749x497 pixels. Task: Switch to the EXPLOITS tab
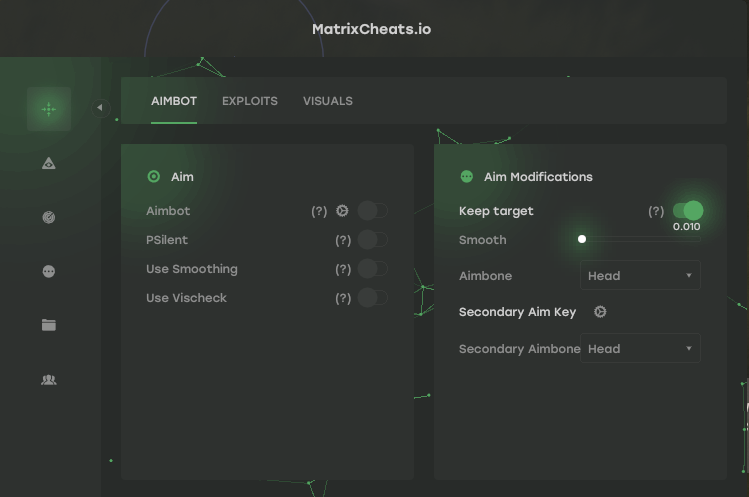click(x=250, y=101)
